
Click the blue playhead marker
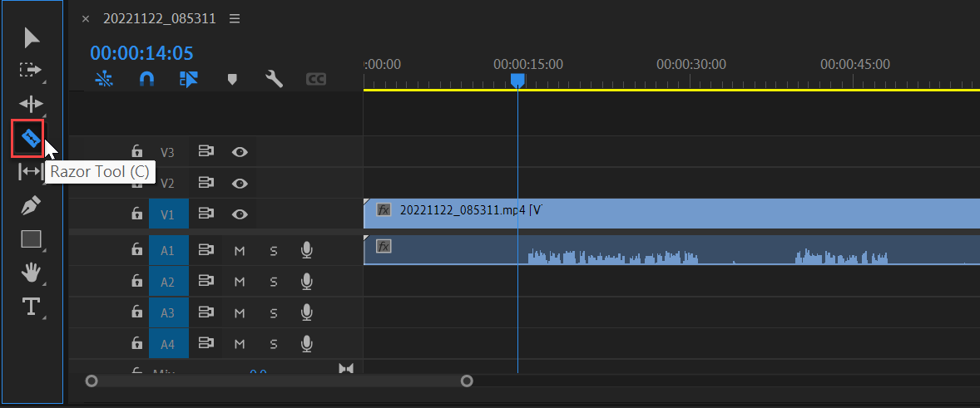coord(517,81)
